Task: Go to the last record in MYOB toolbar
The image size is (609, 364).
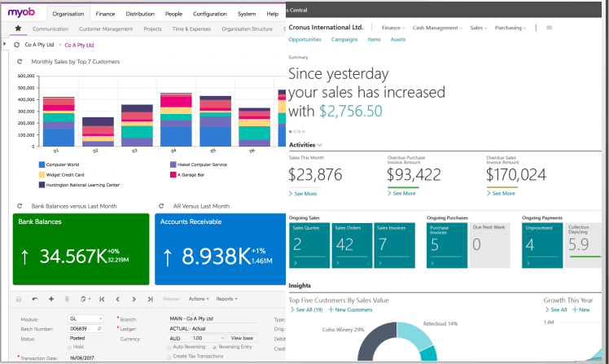Action: coord(151,299)
